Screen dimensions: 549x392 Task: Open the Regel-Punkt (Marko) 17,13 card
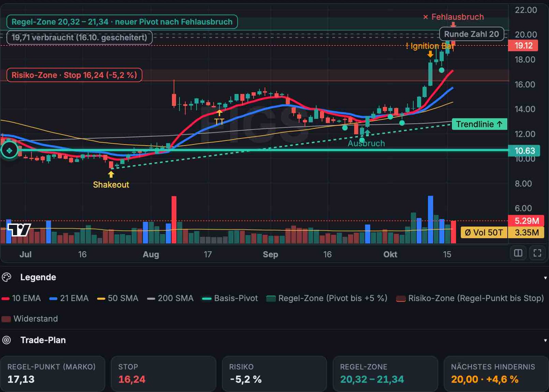point(53,374)
